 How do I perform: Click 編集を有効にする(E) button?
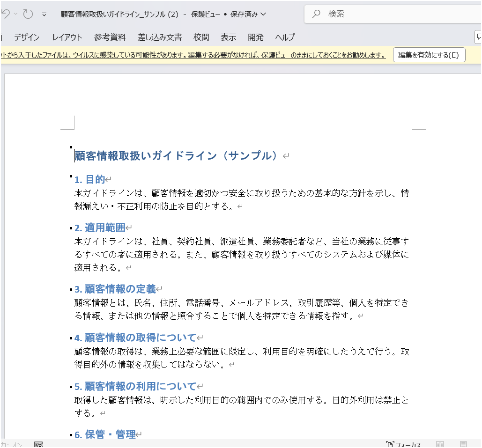click(429, 55)
